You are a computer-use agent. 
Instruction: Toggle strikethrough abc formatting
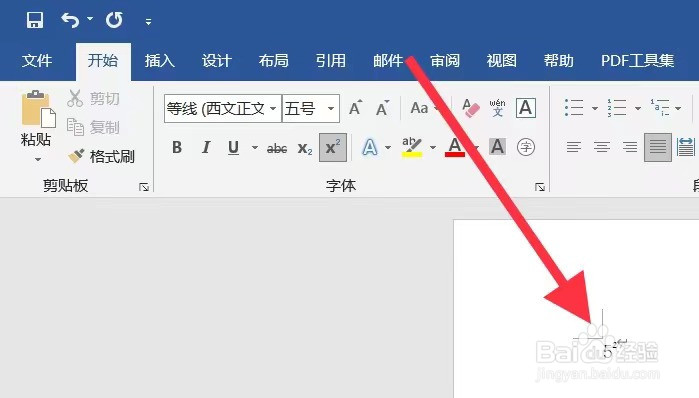click(x=277, y=148)
